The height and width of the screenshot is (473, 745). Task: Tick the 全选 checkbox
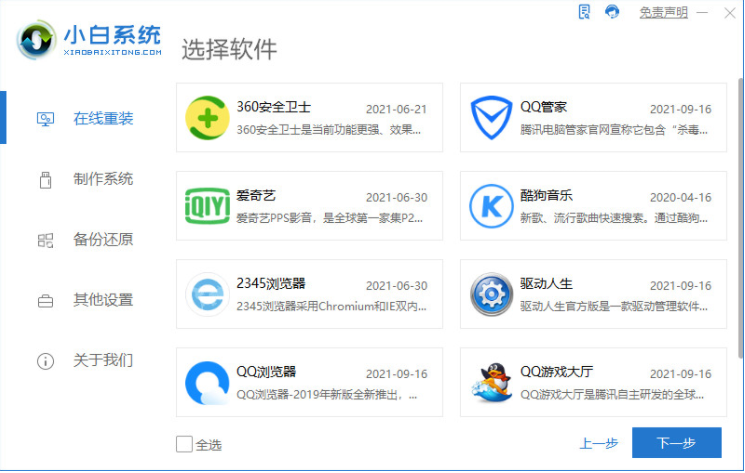[184, 445]
